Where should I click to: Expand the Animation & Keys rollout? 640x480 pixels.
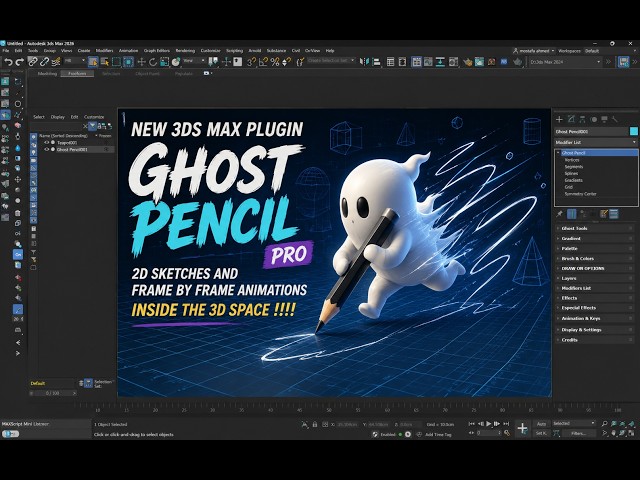point(595,318)
